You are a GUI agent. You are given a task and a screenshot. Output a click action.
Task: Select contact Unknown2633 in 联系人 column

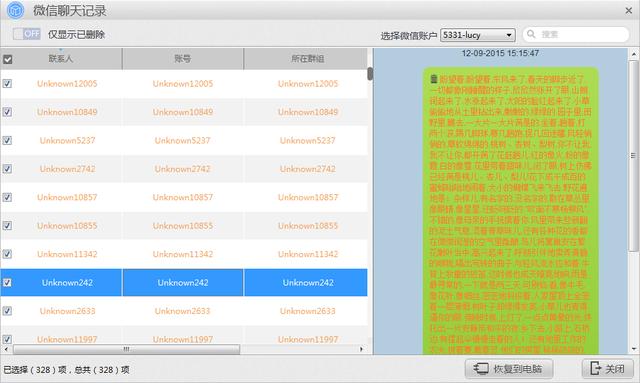(67, 311)
